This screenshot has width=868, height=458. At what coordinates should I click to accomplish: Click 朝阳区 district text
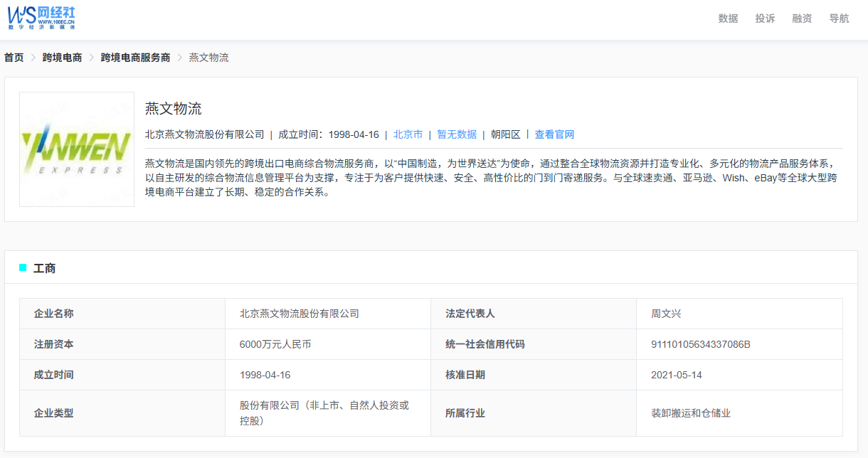click(505, 134)
